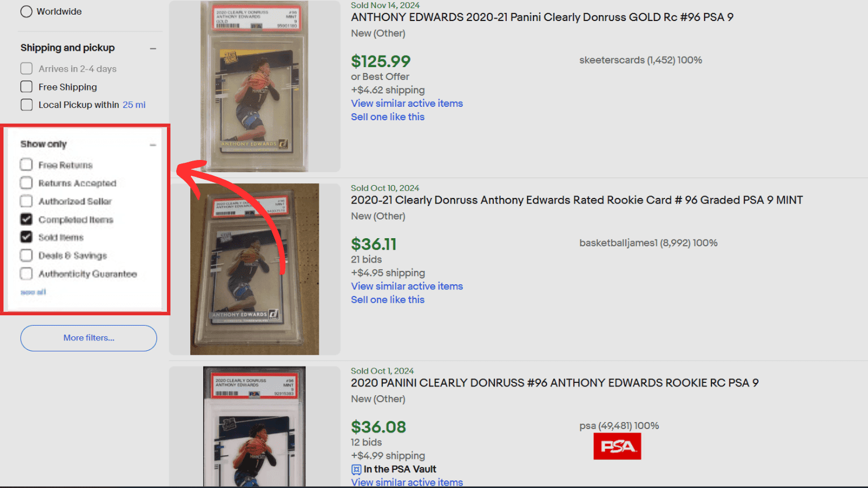Click the PSA seller logo badge
The image size is (868, 488).
tap(617, 447)
